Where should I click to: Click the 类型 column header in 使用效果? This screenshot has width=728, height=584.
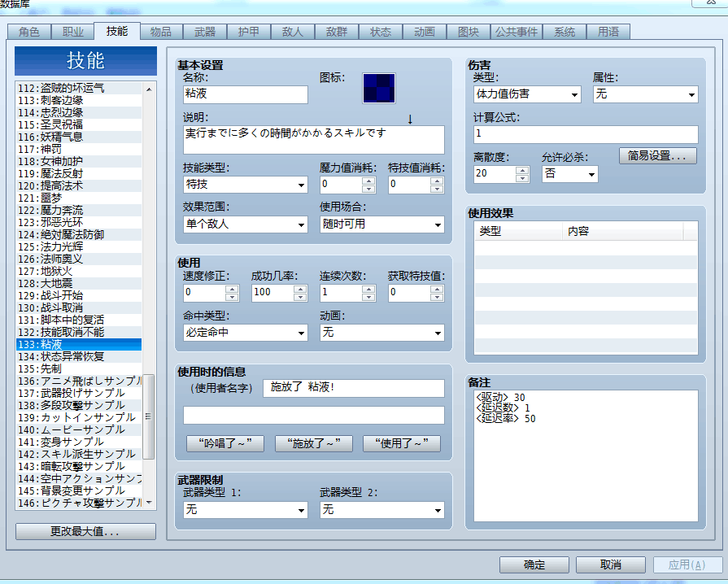(x=518, y=231)
